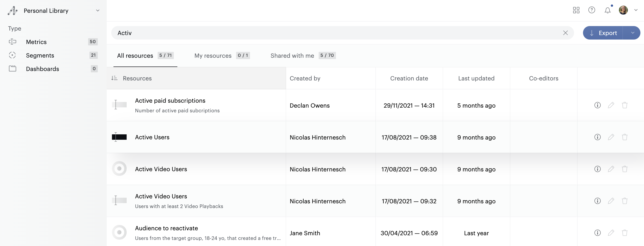This screenshot has width=644, height=246.
Task: Delete Audience to reactivate with trash icon
Action: coord(624,233)
